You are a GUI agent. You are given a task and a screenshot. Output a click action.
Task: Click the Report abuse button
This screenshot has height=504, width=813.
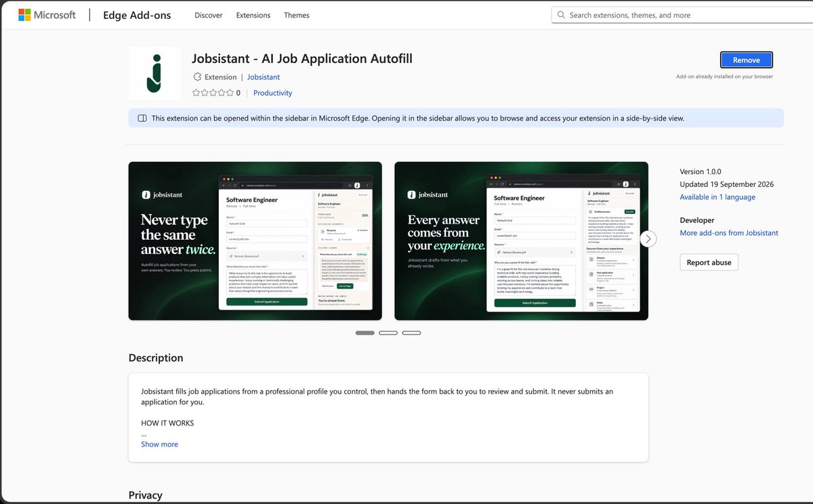click(x=709, y=262)
